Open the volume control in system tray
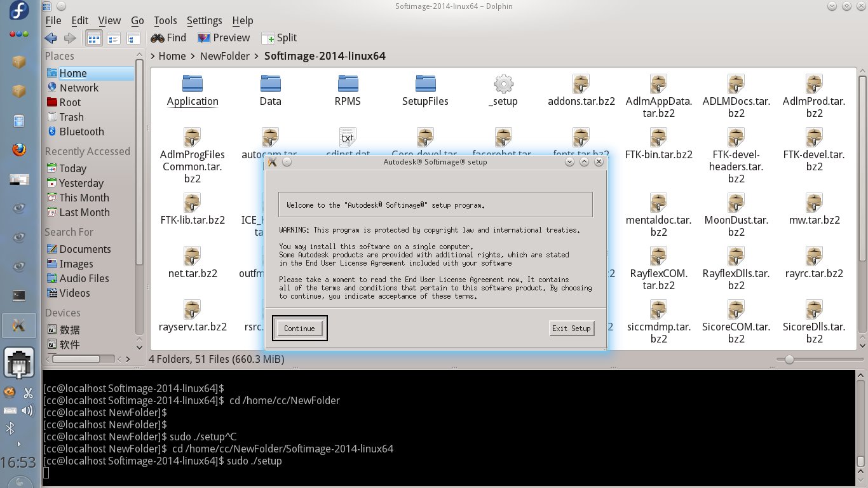Screen dimensions: 868x488 pos(27,410)
